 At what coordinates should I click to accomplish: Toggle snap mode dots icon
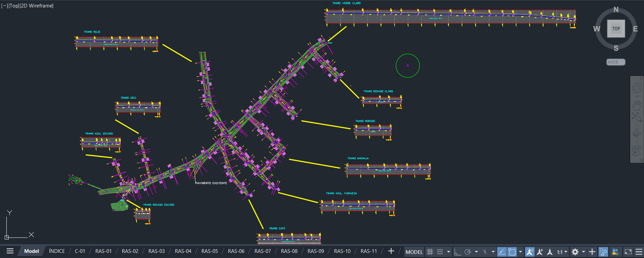point(440,252)
